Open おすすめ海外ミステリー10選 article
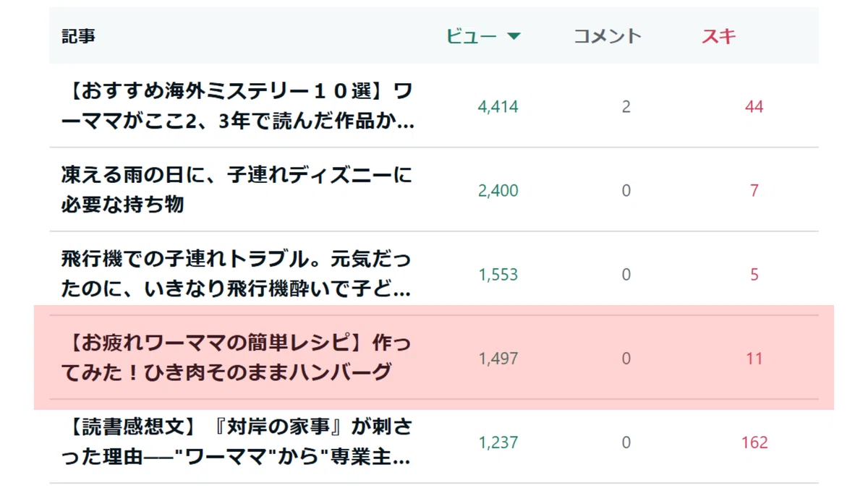 pyautogui.click(x=238, y=106)
